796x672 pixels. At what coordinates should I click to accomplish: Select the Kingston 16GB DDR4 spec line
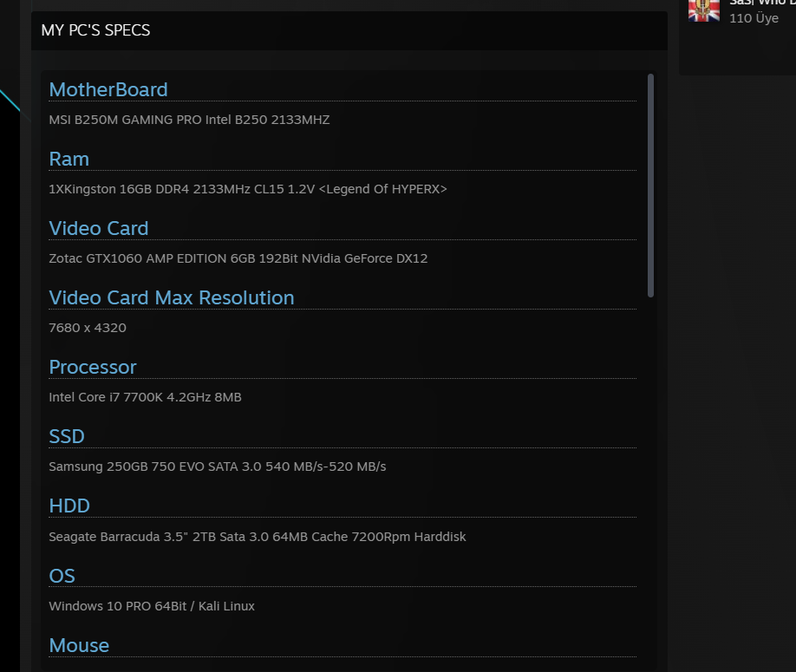tap(248, 189)
